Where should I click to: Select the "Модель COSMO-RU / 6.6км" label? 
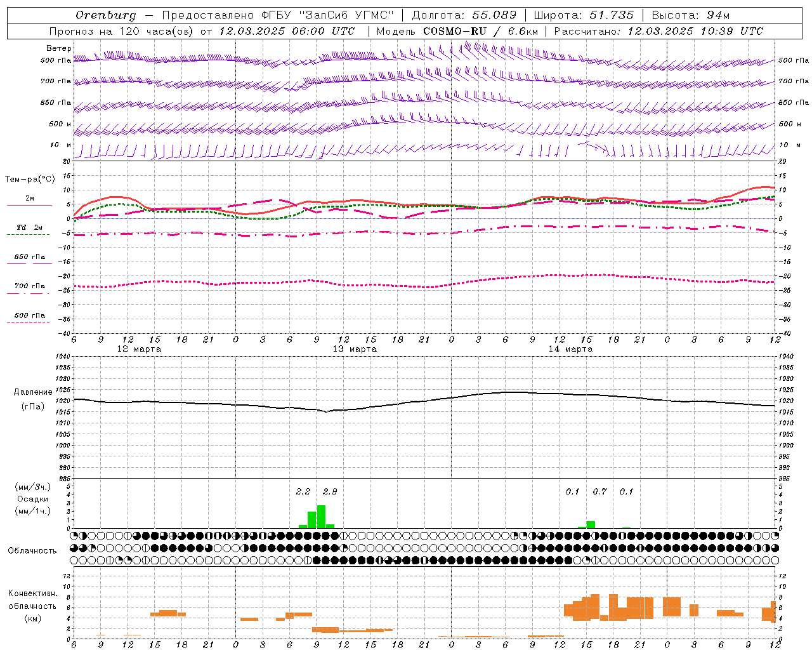(457, 31)
